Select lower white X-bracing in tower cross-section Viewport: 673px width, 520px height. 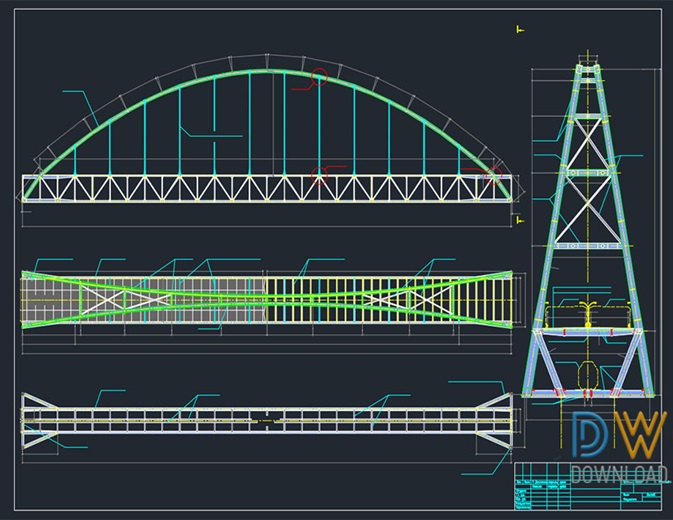click(x=587, y=209)
